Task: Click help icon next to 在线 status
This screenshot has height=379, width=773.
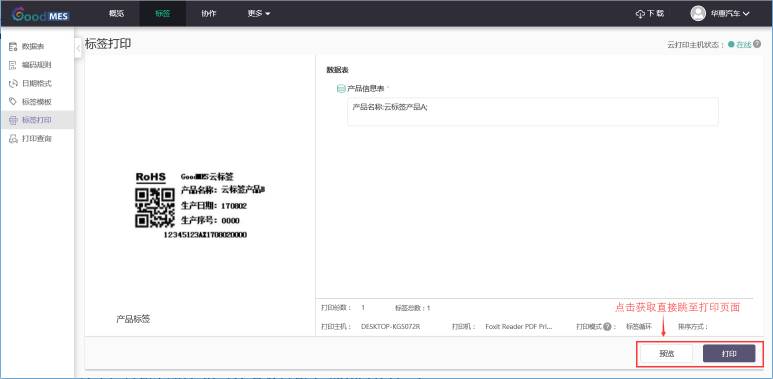Action: tap(757, 44)
